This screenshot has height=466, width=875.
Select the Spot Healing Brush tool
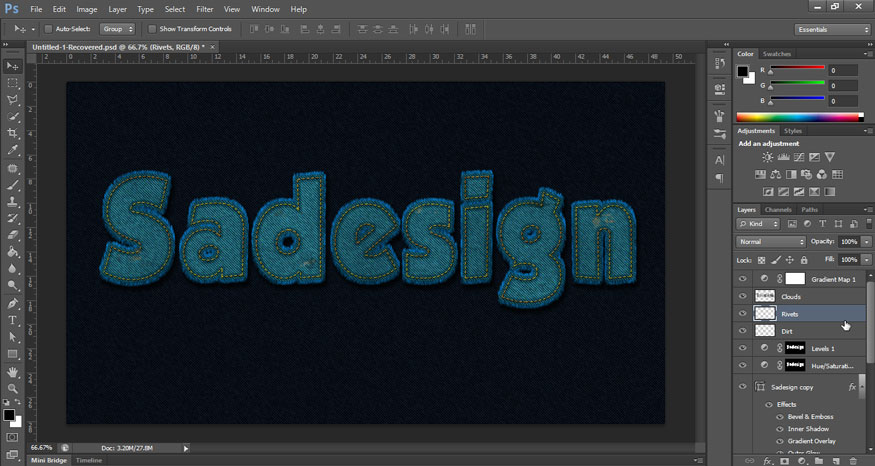click(x=12, y=169)
